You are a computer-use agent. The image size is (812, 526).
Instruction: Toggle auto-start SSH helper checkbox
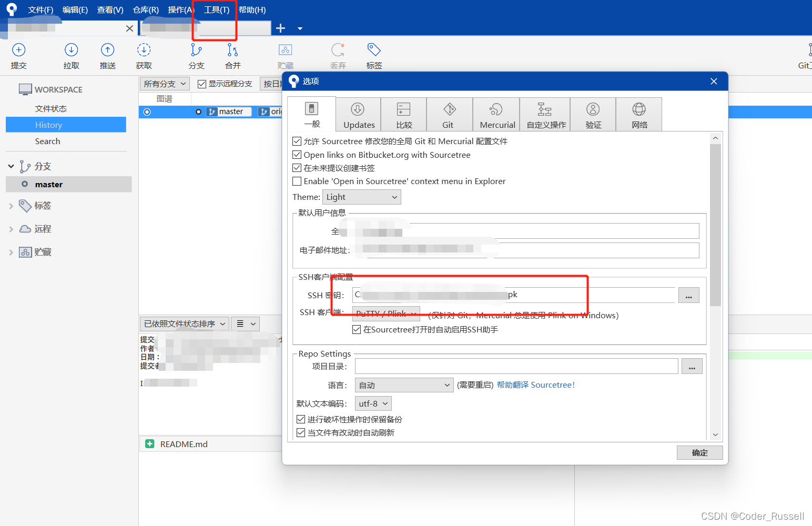tap(357, 329)
